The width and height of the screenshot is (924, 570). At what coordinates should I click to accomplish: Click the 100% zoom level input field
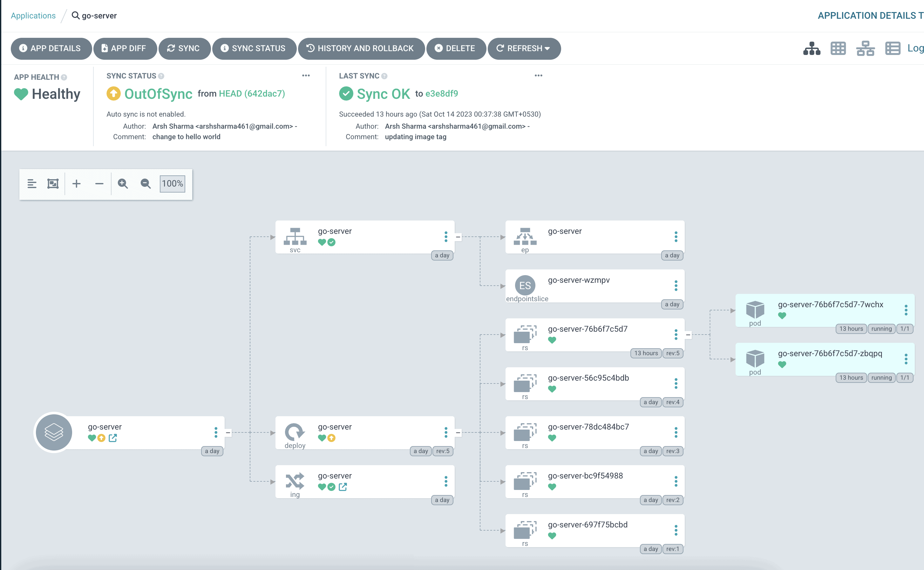click(x=173, y=183)
